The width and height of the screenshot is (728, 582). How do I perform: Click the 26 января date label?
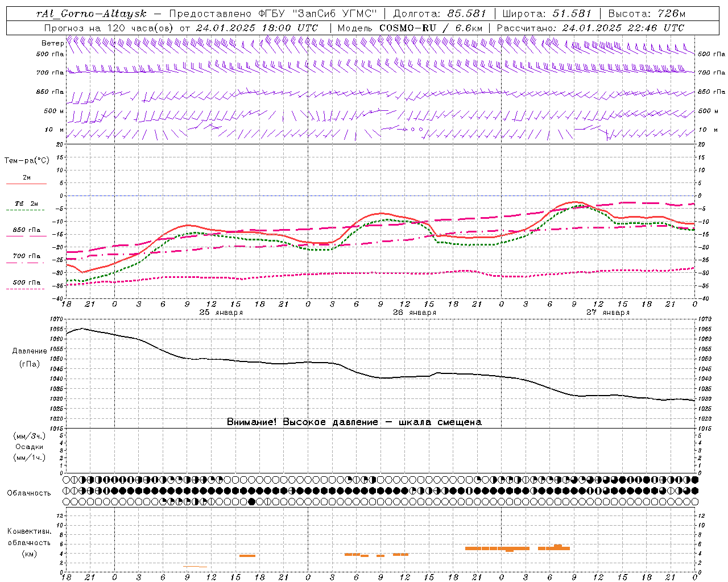click(415, 312)
